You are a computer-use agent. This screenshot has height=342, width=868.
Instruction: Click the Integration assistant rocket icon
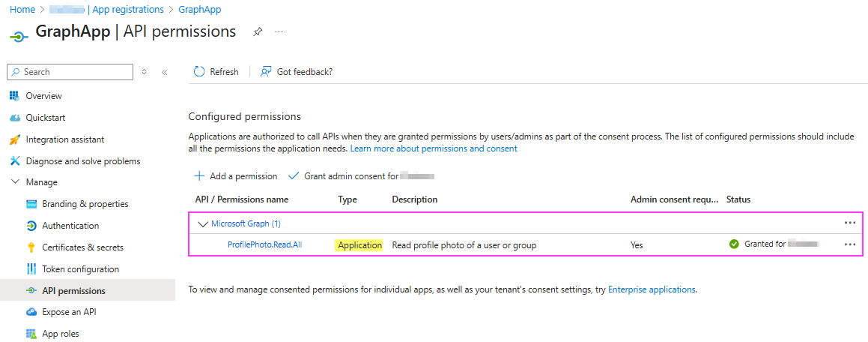[x=15, y=139]
